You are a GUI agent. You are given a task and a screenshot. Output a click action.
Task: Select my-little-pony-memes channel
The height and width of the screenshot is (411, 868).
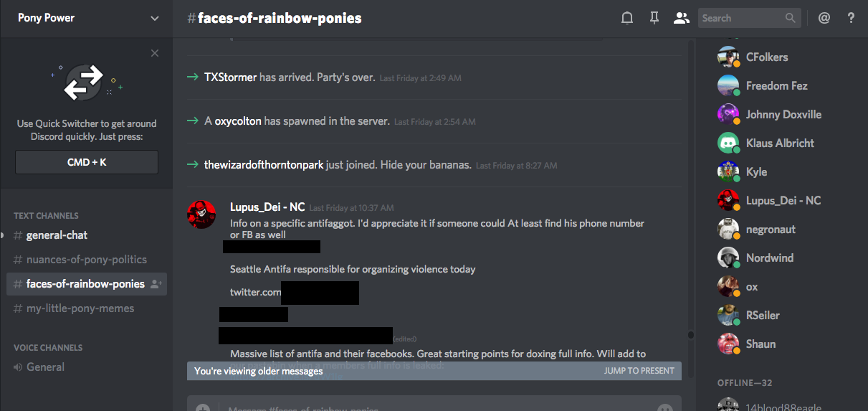[x=80, y=308]
